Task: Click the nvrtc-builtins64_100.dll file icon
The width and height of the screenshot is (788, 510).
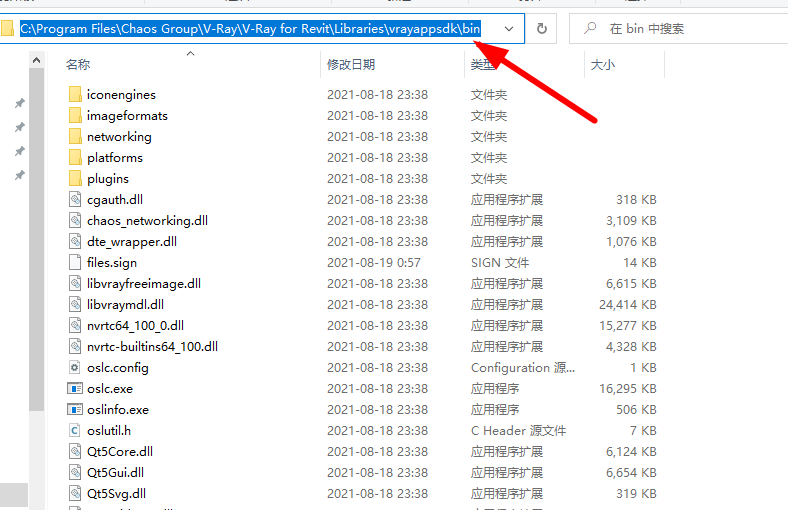Action: tap(75, 347)
